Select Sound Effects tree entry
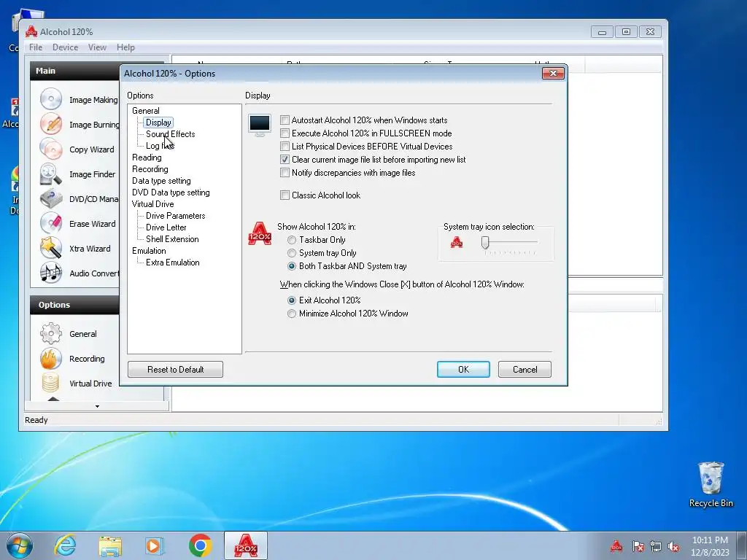 pos(171,134)
